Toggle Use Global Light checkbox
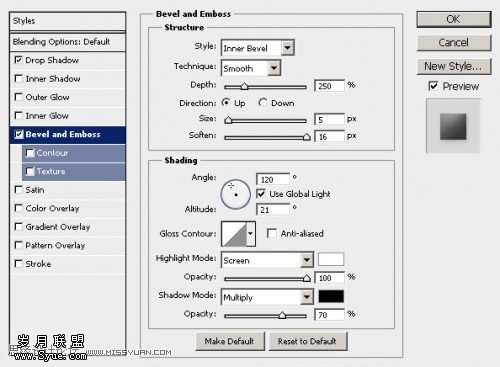 [x=261, y=194]
